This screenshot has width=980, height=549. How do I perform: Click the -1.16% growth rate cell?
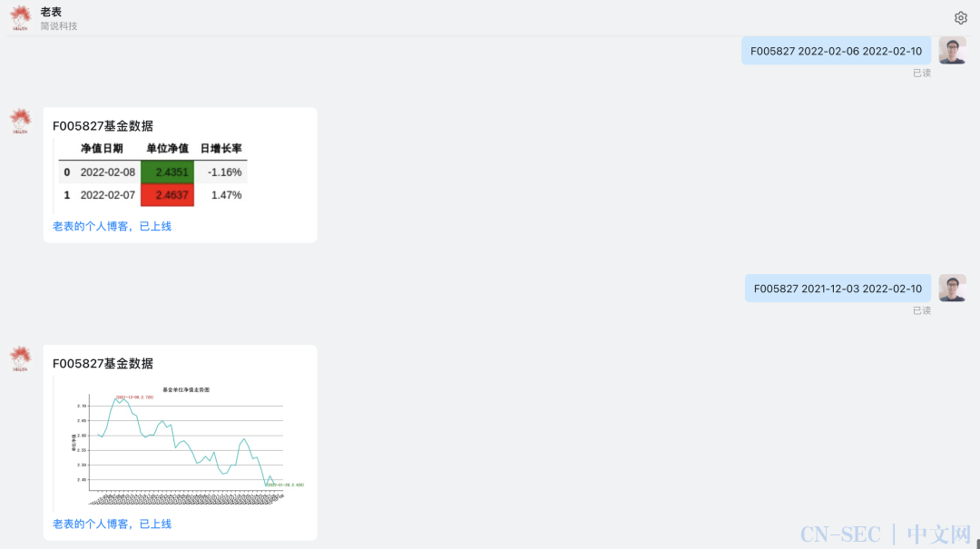225,172
